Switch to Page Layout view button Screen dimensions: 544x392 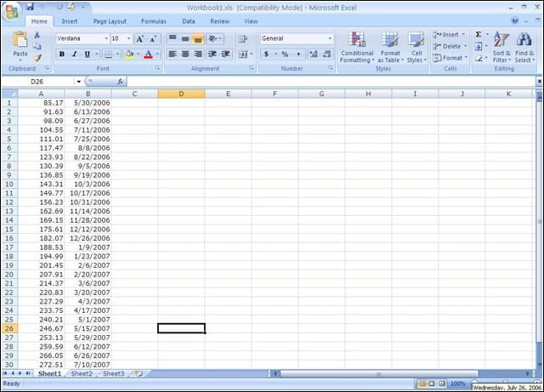point(432,383)
